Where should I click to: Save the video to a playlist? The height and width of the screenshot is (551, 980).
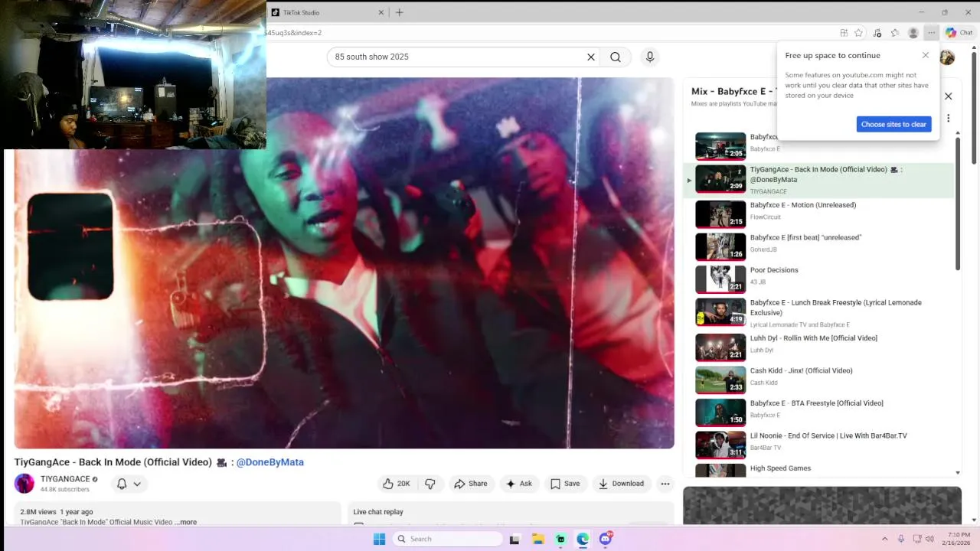coord(565,484)
